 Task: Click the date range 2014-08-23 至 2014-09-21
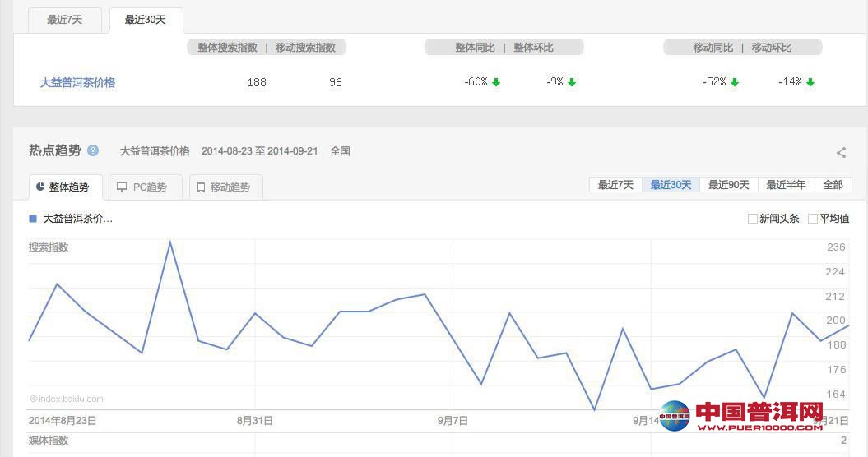point(260,151)
